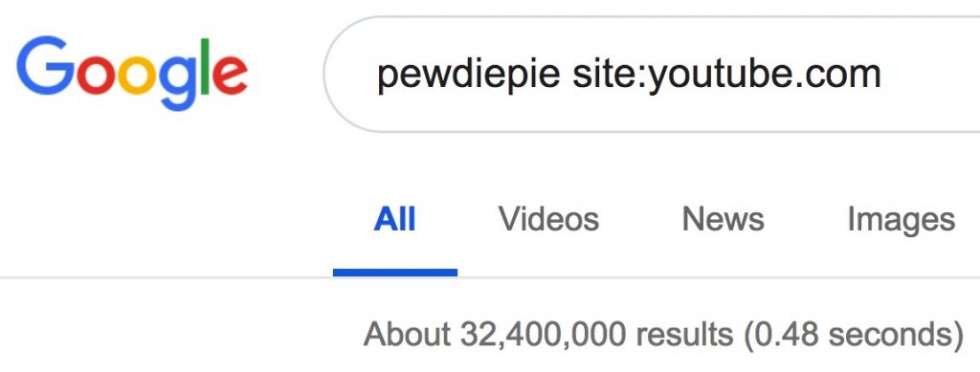Click the red letter e ending the Google logo
The image size is (980, 372).
230,76
